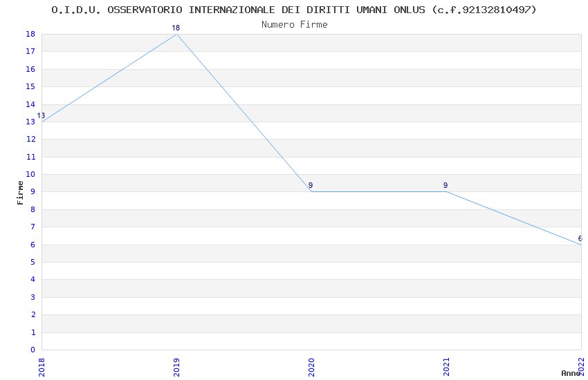The width and height of the screenshot is (588, 380).
Task: Click the y-axis tick label 0
Action: coord(33,350)
